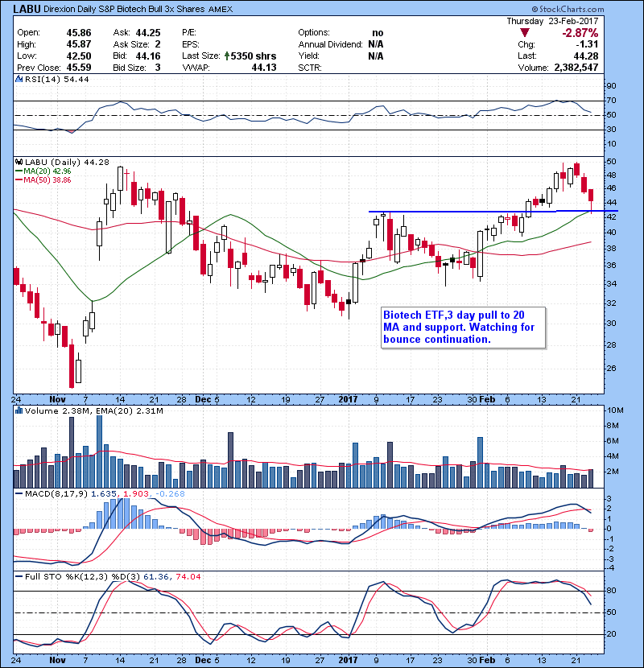The width and height of the screenshot is (644, 668).
Task: Click the stochastic %K value 61.36
Action: pos(156,576)
